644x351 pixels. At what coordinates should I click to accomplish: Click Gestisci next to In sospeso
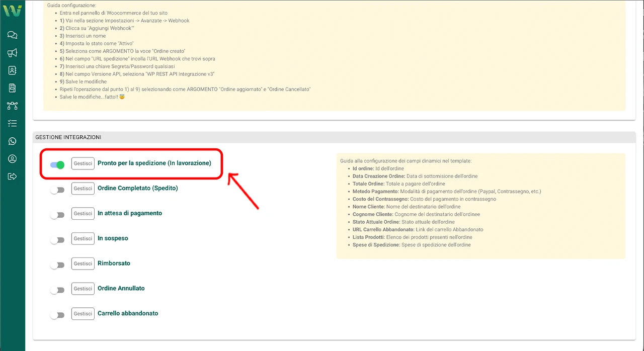coord(83,238)
